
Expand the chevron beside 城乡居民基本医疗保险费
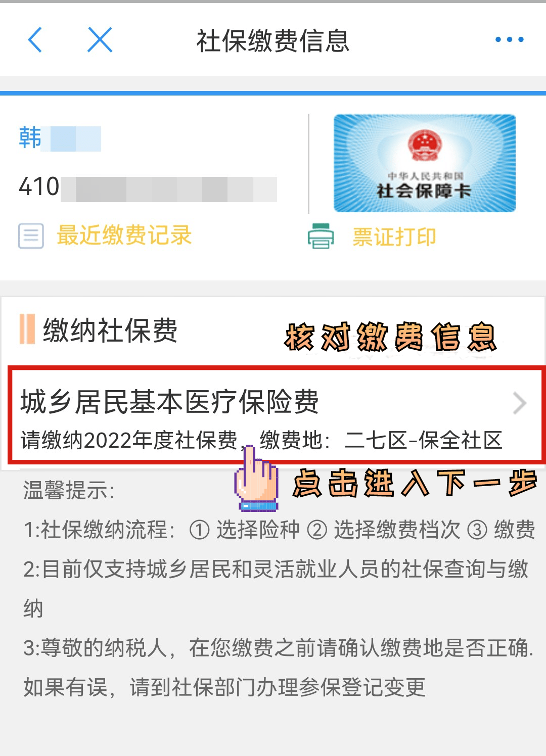[519, 403]
